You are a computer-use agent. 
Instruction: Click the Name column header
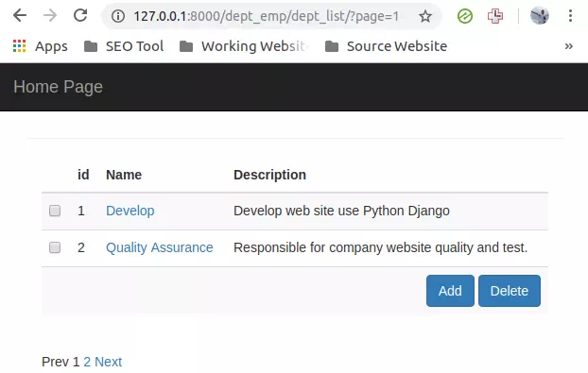pyautogui.click(x=124, y=175)
